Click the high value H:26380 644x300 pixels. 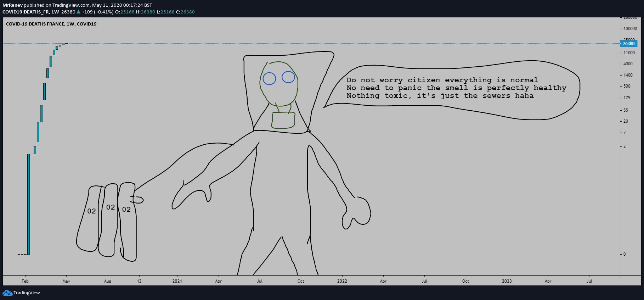coord(146,12)
